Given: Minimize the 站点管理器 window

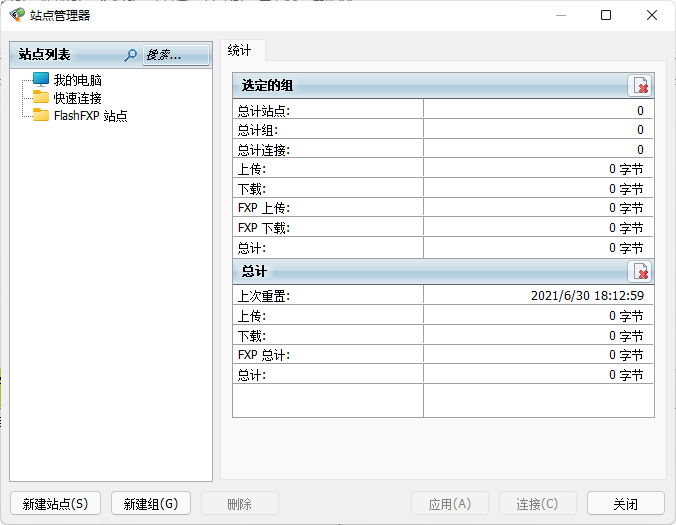Looking at the screenshot, I should click(x=560, y=15).
